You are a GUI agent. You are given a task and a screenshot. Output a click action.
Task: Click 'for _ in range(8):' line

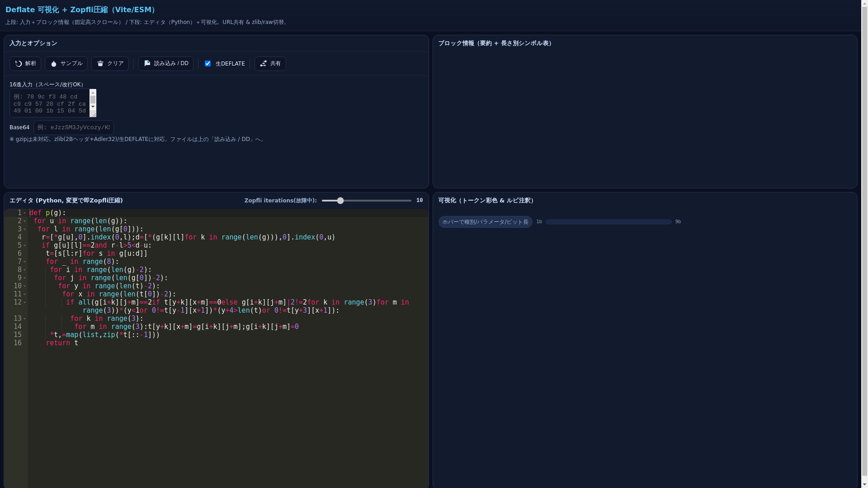(82, 262)
